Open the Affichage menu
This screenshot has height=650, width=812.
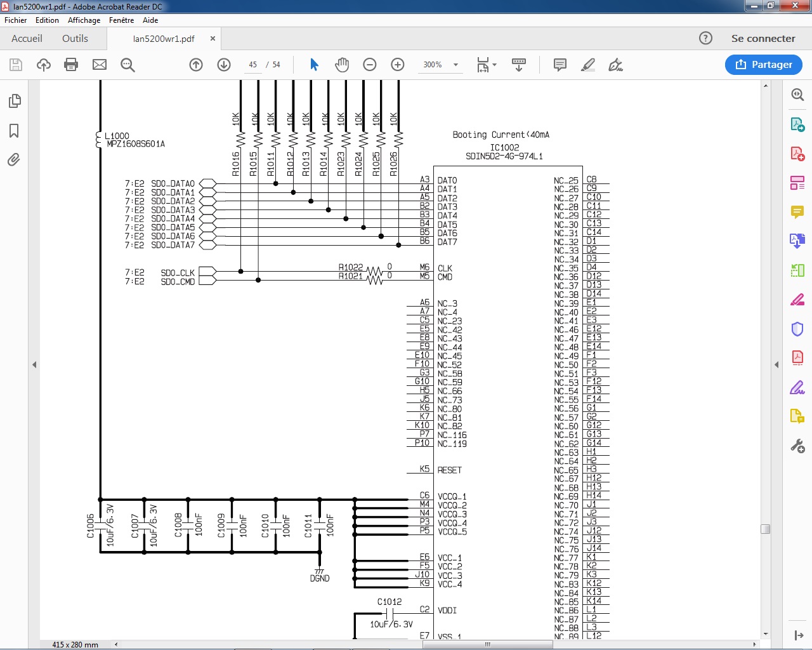[84, 20]
